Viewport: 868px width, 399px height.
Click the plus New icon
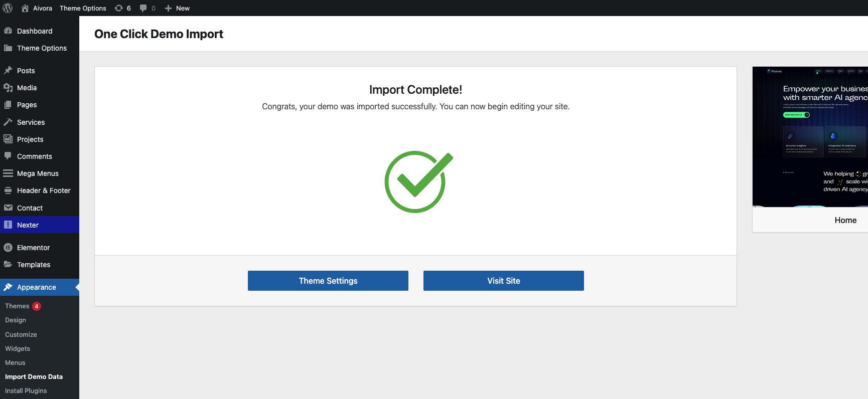(x=169, y=8)
